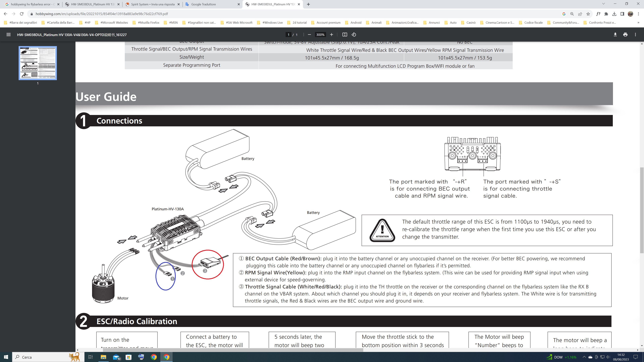Click the PDF zoom in plus button

pyautogui.click(x=332, y=35)
